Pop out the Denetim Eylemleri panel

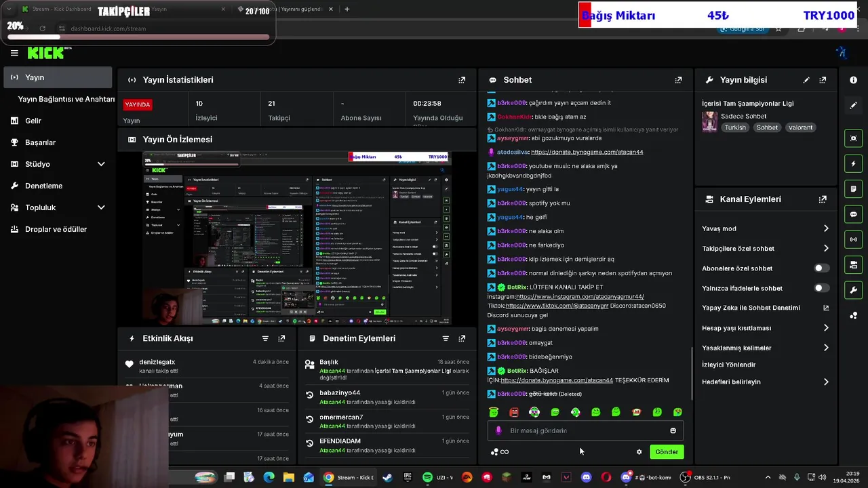click(x=462, y=338)
